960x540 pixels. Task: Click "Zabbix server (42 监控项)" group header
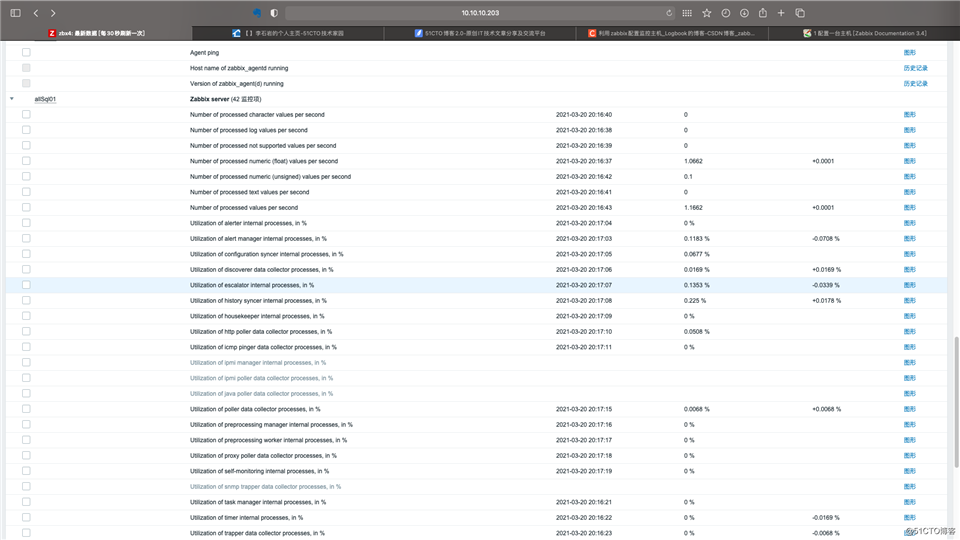click(225, 99)
